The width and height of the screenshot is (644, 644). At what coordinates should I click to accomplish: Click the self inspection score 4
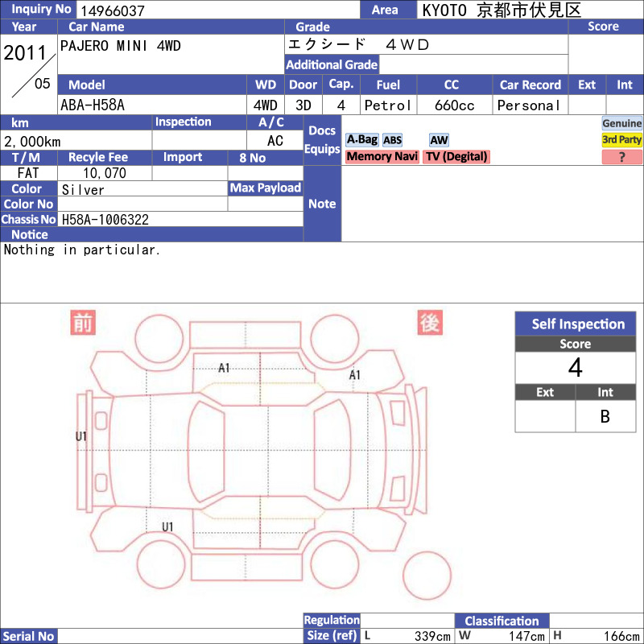pos(576,368)
